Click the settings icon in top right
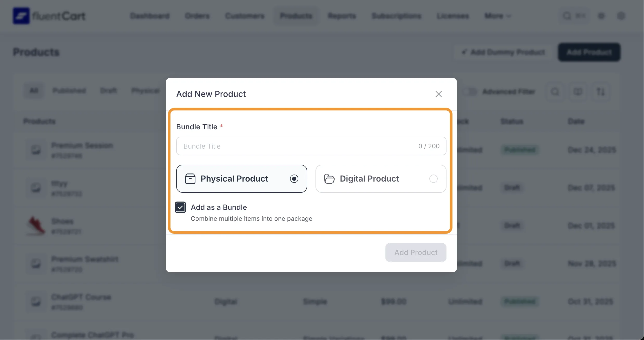The height and width of the screenshot is (340, 644). pyautogui.click(x=601, y=16)
